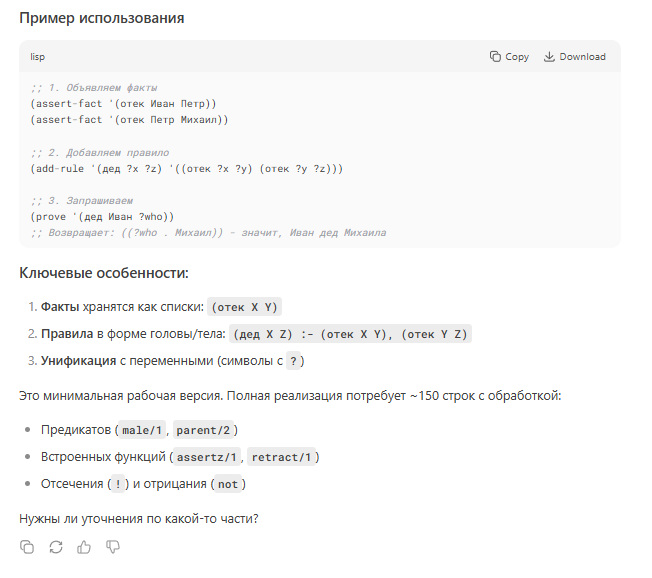
Task: Click the 'Пример использования' heading
Action: [x=101, y=19]
